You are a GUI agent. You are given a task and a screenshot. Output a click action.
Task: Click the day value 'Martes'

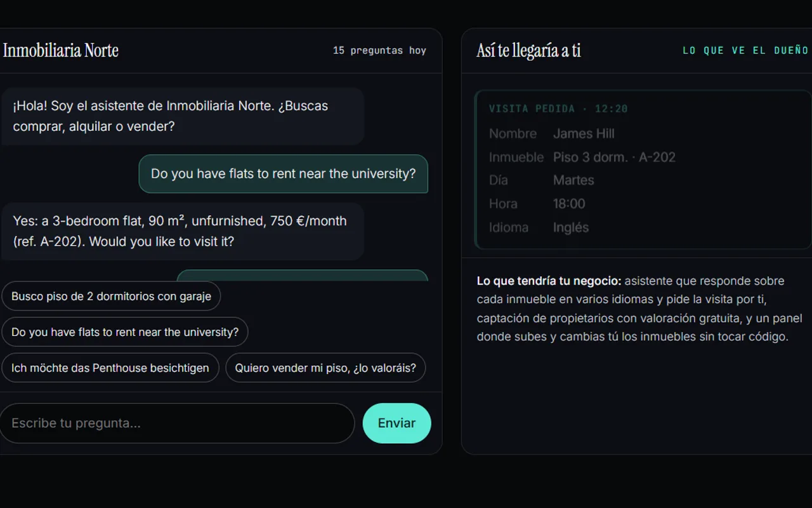tap(573, 180)
